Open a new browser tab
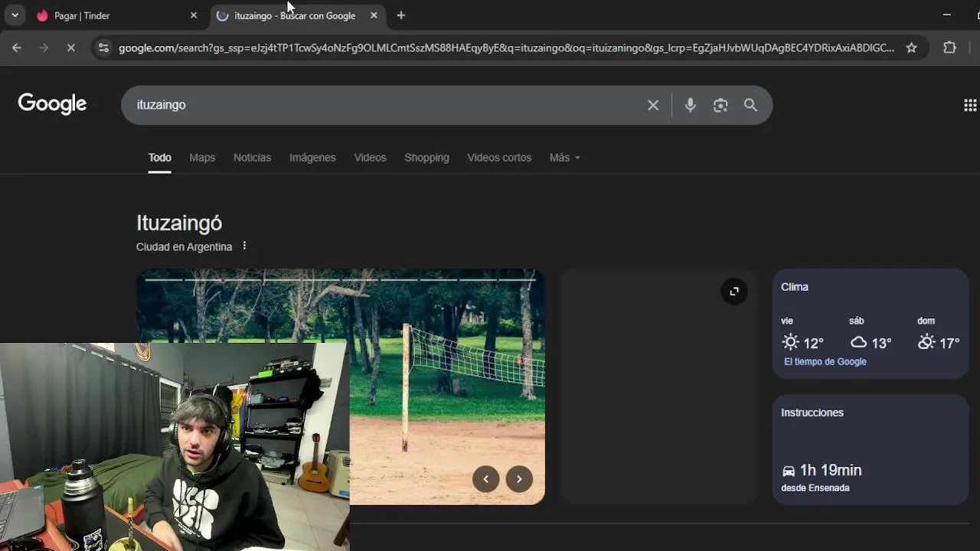 [400, 15]
